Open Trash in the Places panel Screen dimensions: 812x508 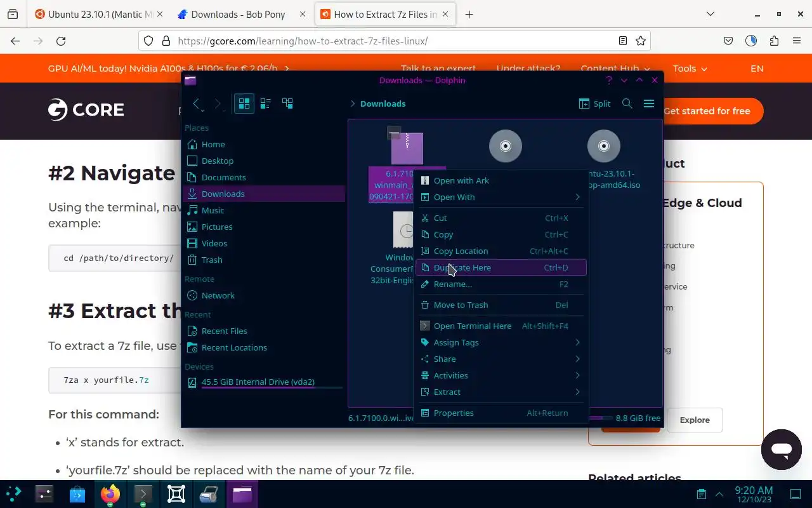pos(264,260)
